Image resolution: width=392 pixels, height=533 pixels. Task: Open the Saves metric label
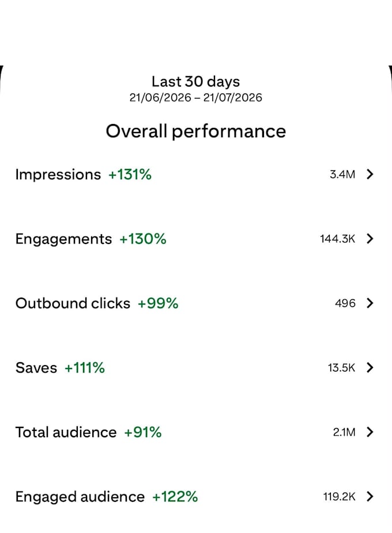[x=36, y=368]
